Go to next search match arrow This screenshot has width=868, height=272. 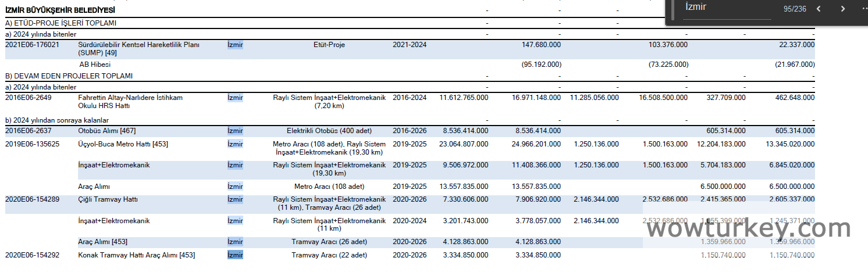click(x=842, y=9)
